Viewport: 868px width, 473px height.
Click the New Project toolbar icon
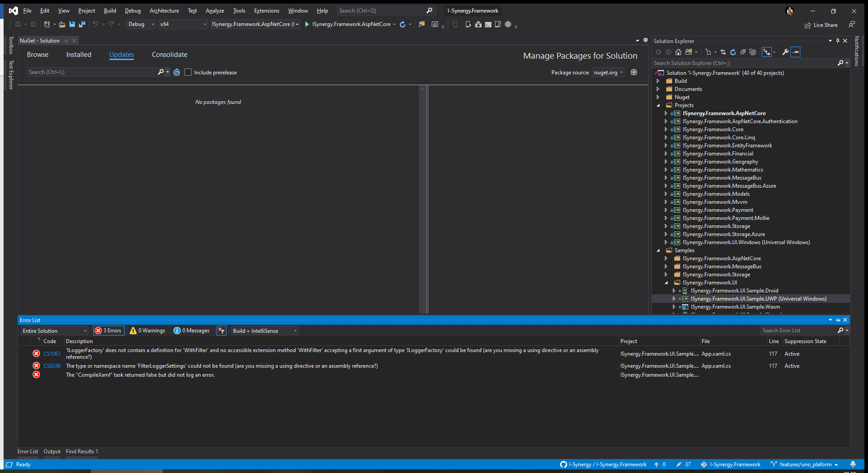pos(47,24)
